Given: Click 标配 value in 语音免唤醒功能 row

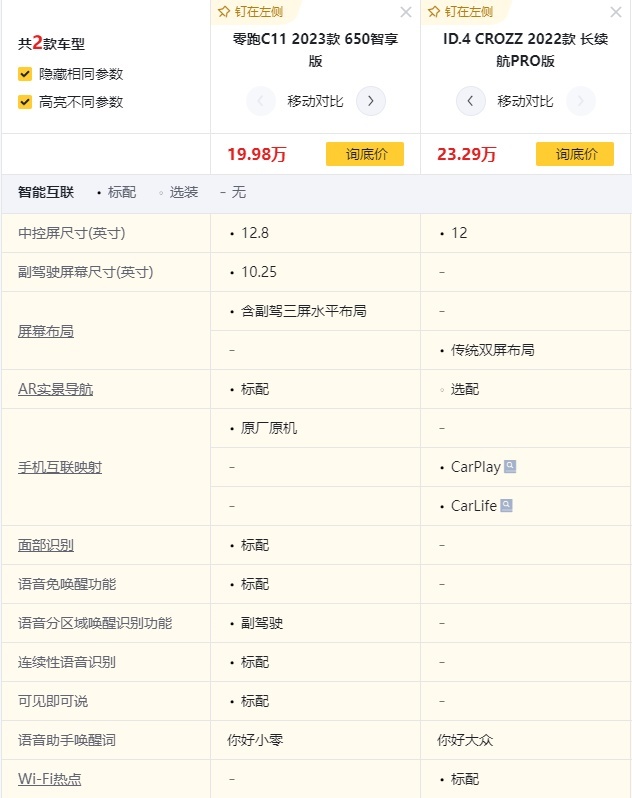Looking at the screenshot, I should click(255, 584).
